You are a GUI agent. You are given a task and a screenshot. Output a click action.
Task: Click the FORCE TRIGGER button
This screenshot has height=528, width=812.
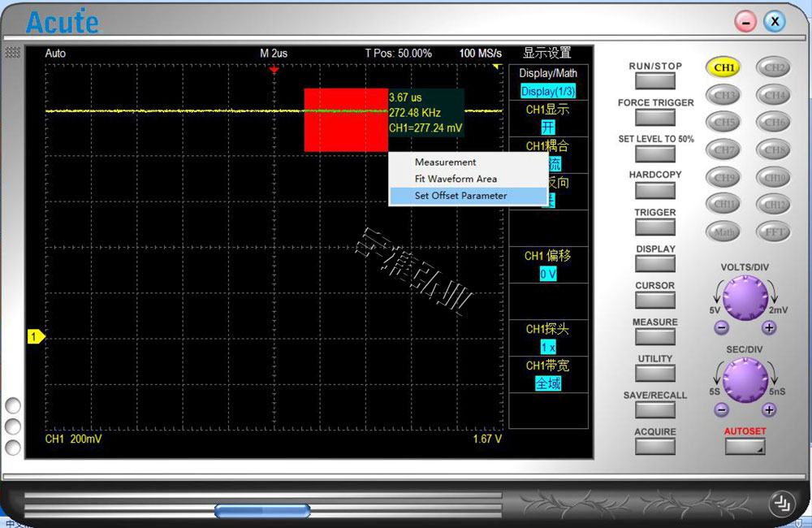(655, 118)
